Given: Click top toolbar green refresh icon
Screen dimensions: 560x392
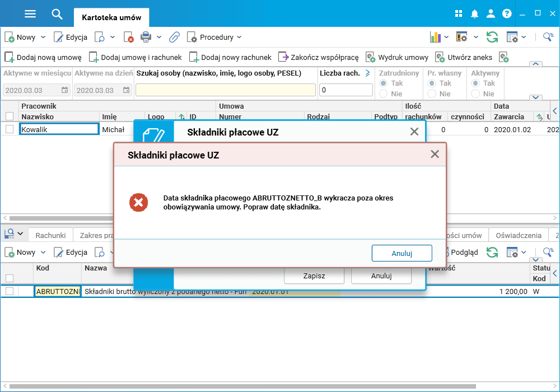Looking at the screenshot, I should tap(492, 37).
